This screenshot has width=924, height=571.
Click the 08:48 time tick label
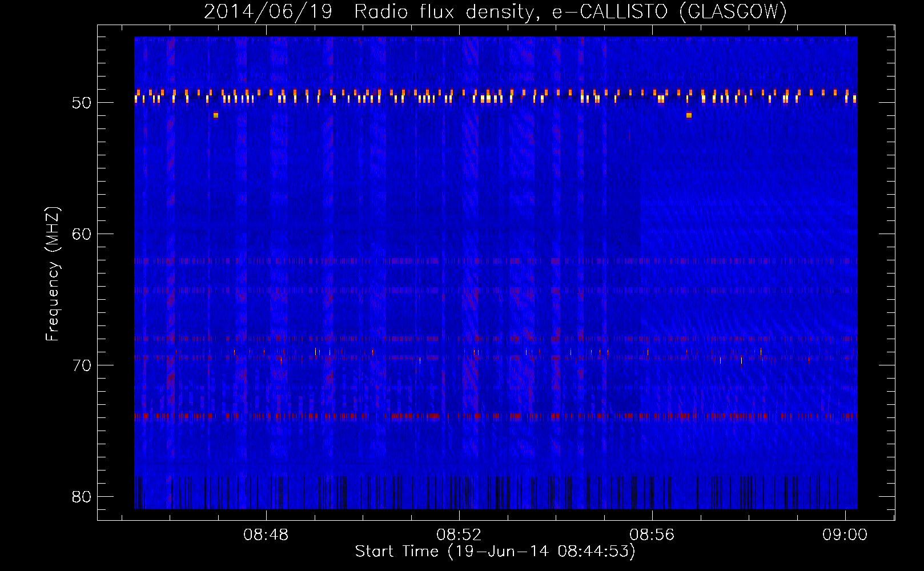(x=266, y=535)
